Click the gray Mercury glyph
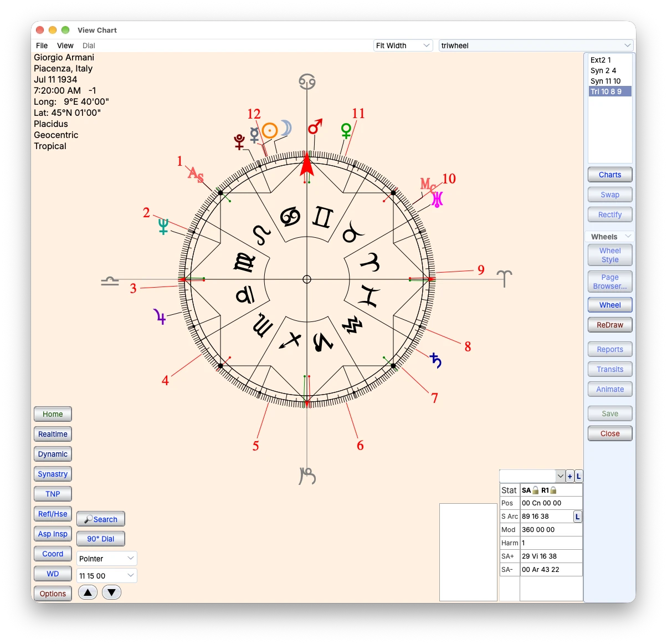This screenshot has width=667, height=644. 254,135
